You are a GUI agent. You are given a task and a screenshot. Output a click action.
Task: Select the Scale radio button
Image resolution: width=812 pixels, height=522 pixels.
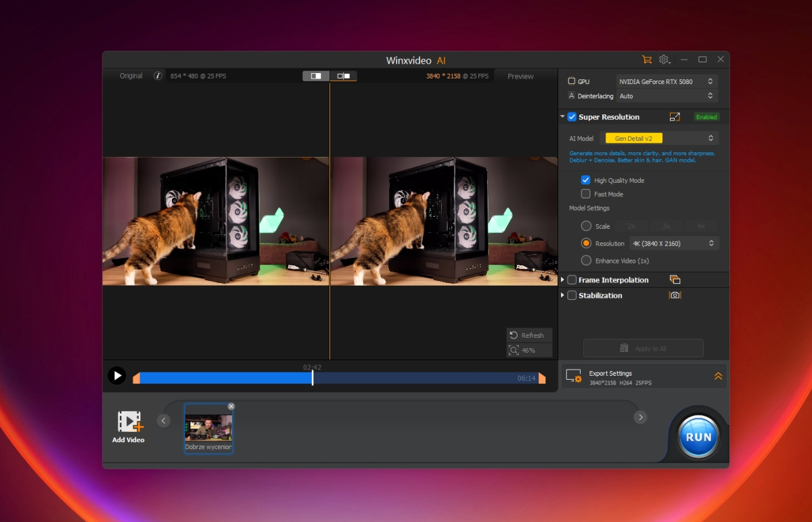click(x=586, y=226)
